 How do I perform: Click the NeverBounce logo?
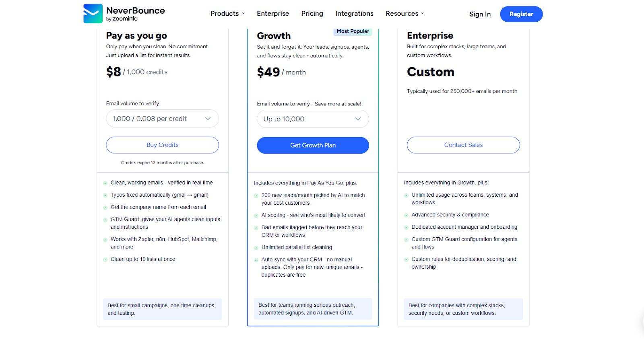click(124, 13)
